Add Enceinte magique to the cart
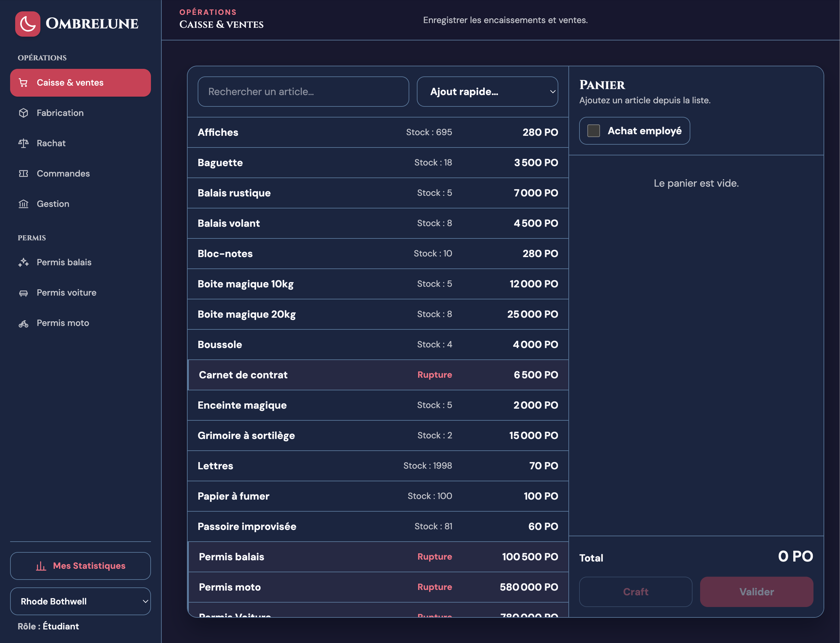The height and width of the screenshot is (643, 840). point(378,405)
